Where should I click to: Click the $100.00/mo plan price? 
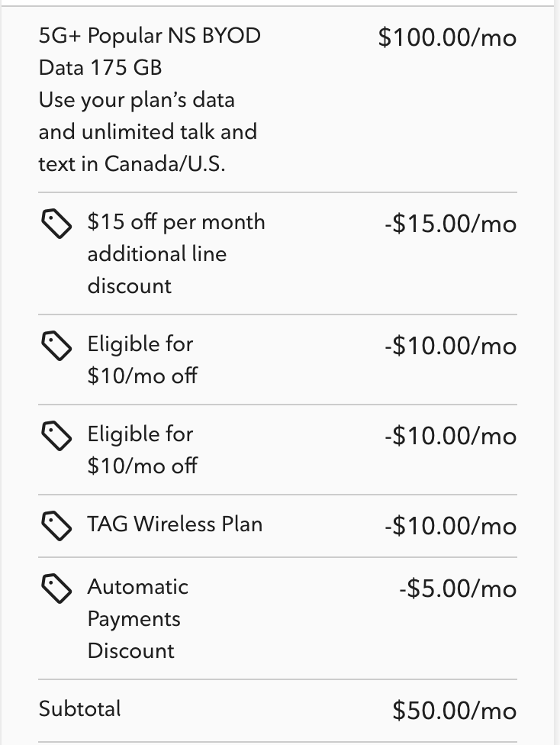447,37
